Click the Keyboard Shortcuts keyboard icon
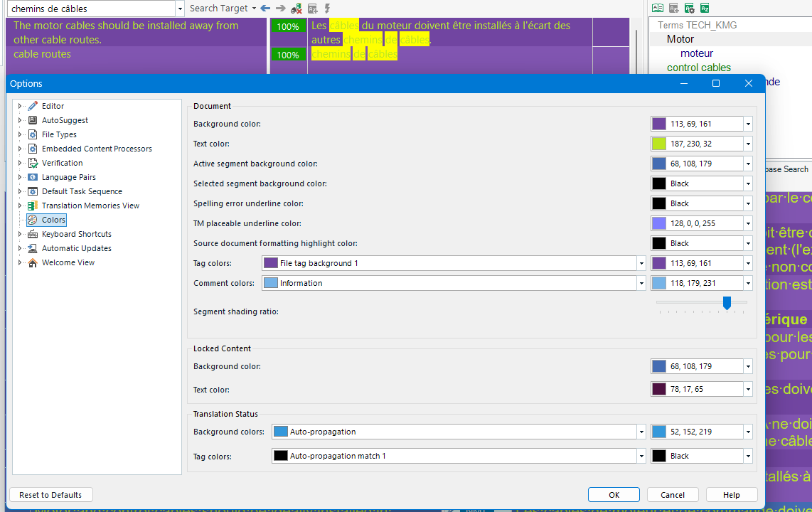 pos(33,234)
